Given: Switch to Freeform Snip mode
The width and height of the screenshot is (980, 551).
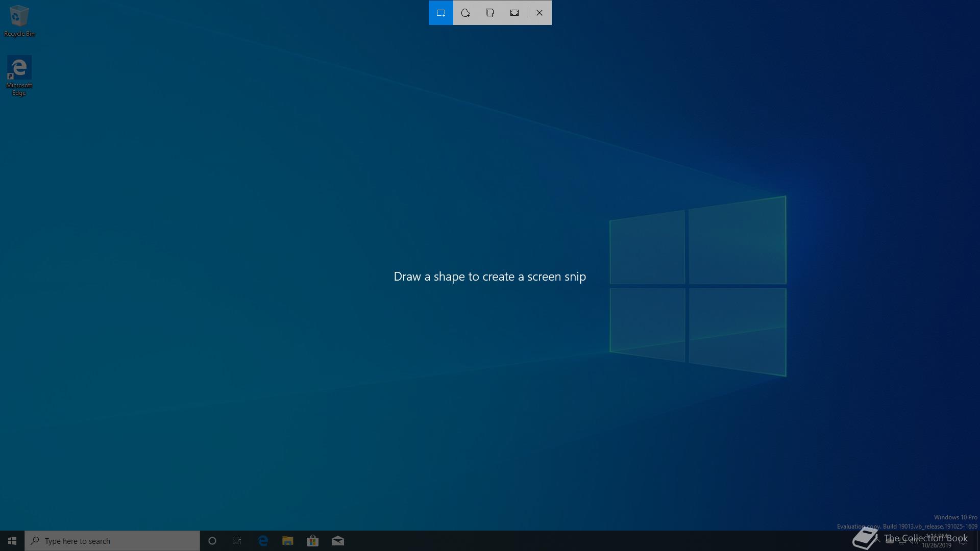Looking at the screenshot, I should [x=465, y=13].
